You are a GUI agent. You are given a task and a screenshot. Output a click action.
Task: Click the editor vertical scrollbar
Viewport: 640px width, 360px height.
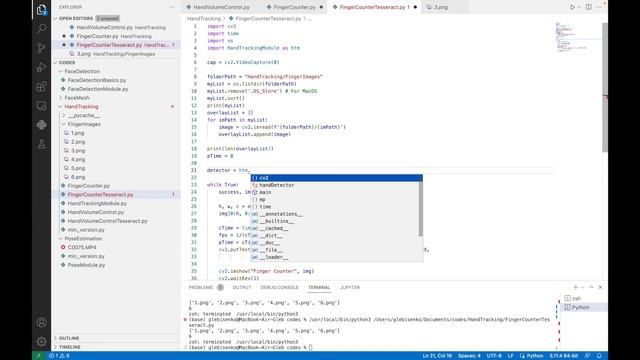(605, 87)
